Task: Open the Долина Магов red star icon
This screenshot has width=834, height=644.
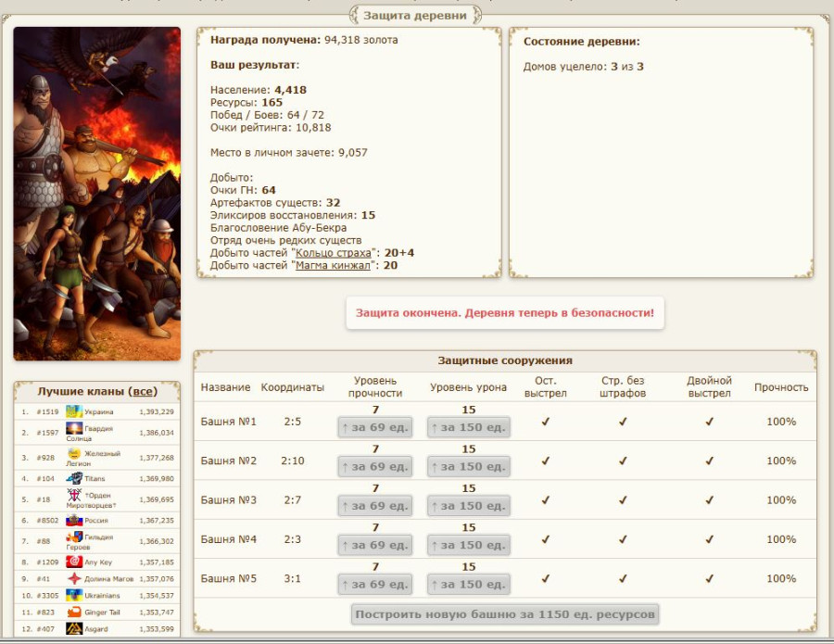Action: click(74, 578)
